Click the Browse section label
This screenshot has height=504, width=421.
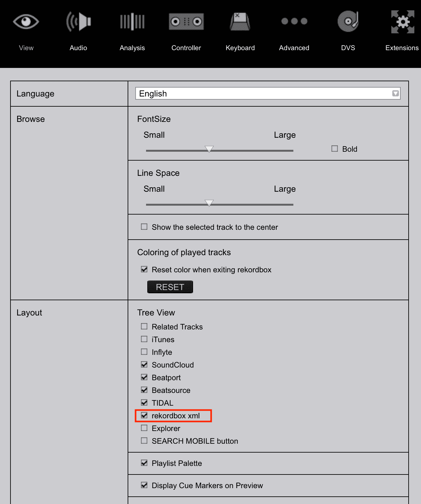(x=30, y=119)
